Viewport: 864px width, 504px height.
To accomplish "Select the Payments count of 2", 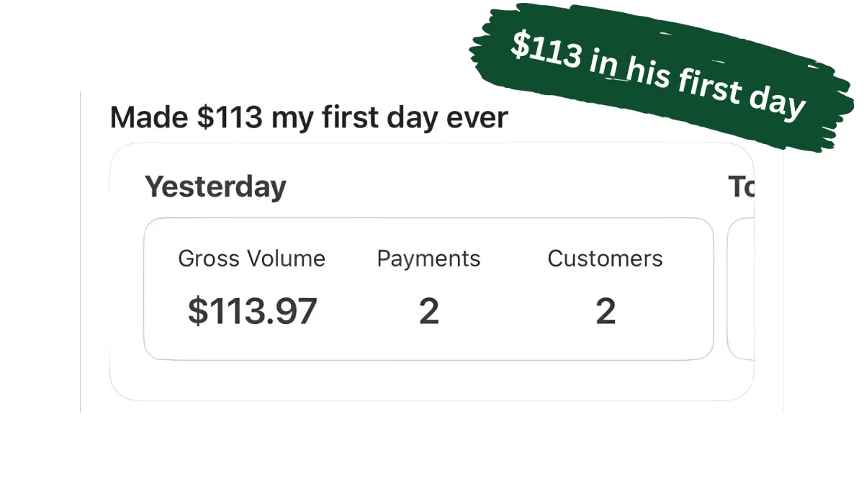I will click(x=429, y=311).
